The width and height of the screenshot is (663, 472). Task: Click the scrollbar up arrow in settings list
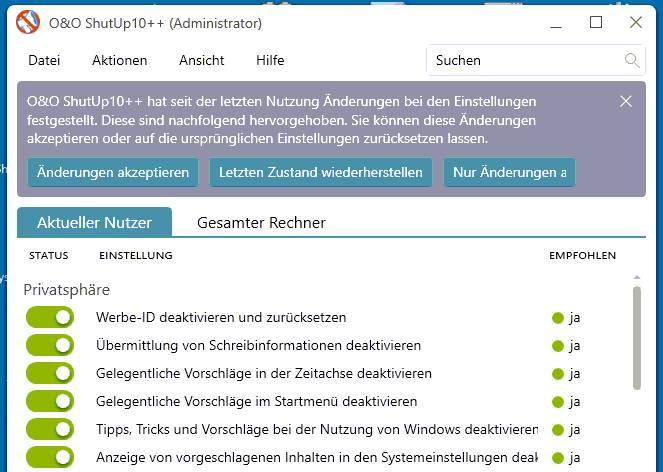(637, 278)
